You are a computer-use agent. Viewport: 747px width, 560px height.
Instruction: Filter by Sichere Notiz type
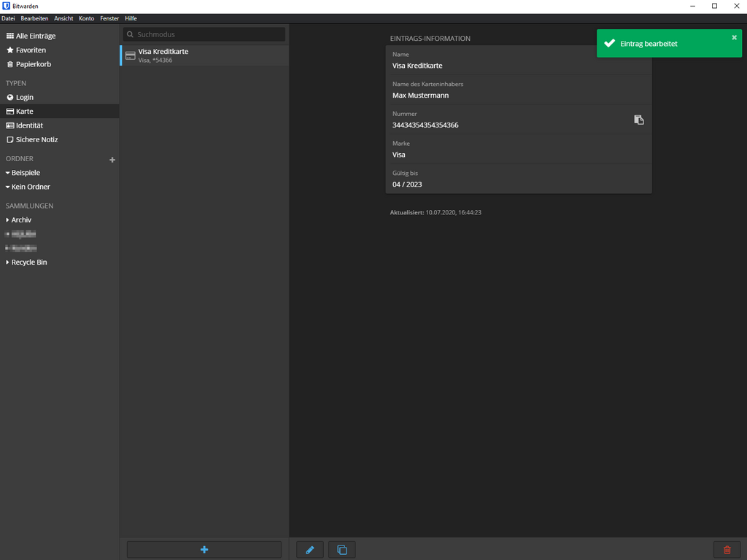[x=32, y=139]
